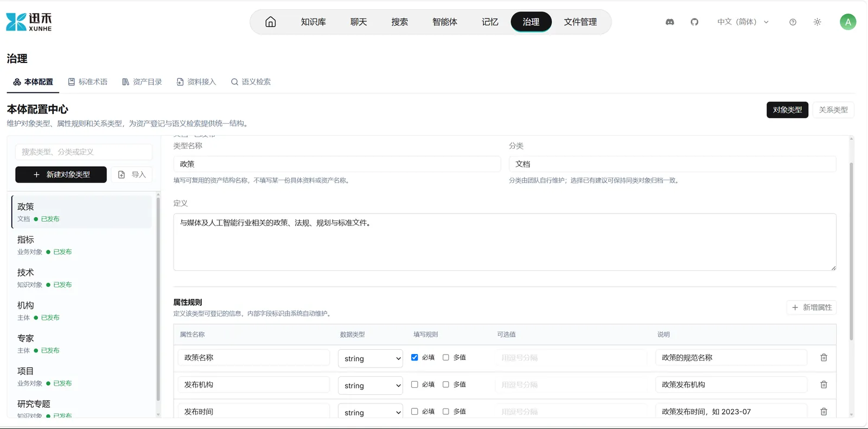Open the 搜索 navigation item
The image size is (868, 429).
(400, 22)
